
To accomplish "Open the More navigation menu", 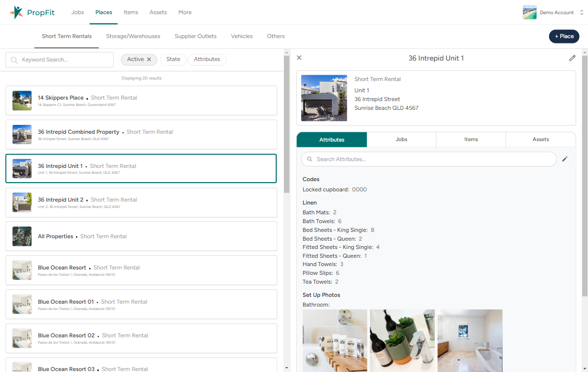I will click(x=185, y=12).
